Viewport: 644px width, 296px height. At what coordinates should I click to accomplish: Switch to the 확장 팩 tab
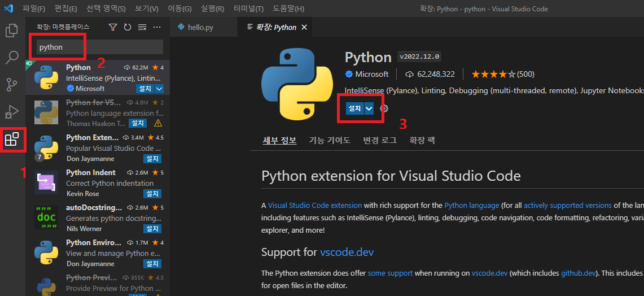click(422, 140)
